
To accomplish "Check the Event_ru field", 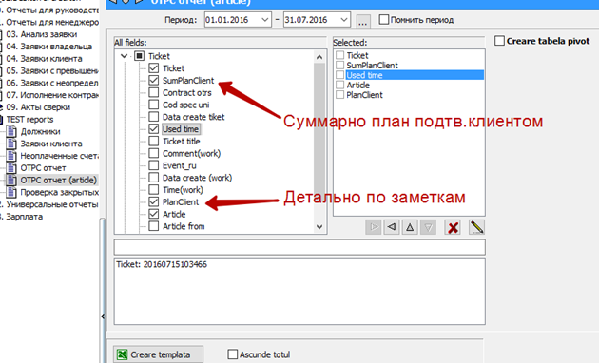I will 154,165.
